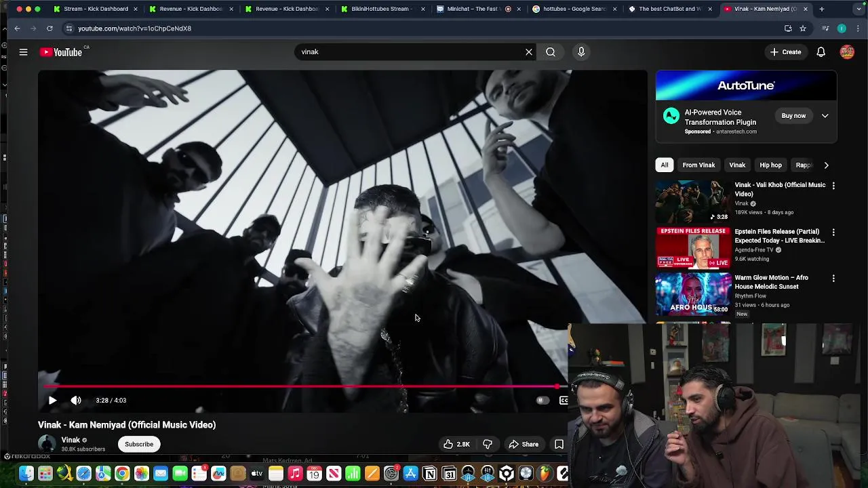Viewport: 868px width, 488px height.
Task: Open Safari from the dock
Action: click(x=83, y=474)
